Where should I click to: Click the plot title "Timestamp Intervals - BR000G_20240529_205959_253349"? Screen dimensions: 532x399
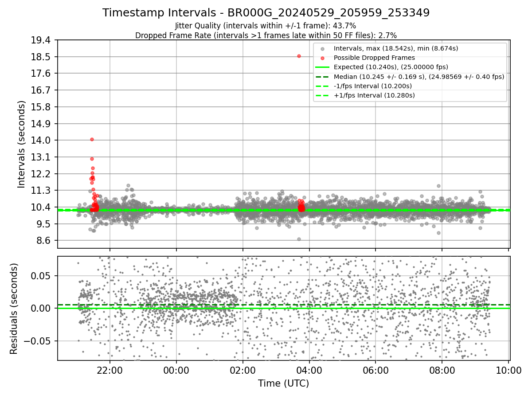(x=266, y=13)
